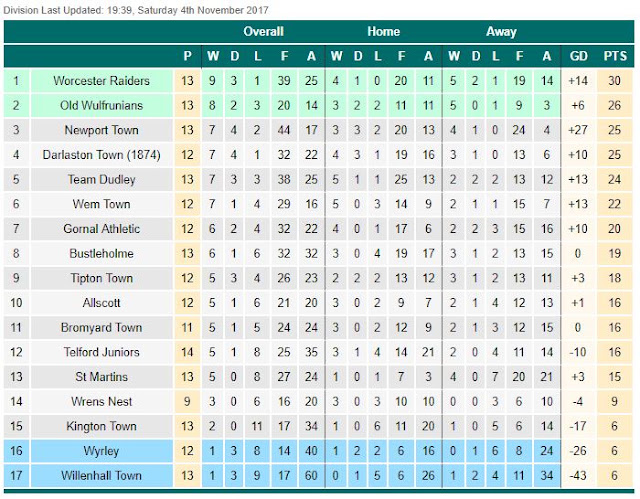
Task: Select Newport Town in the table
Action: click(101, 130)
